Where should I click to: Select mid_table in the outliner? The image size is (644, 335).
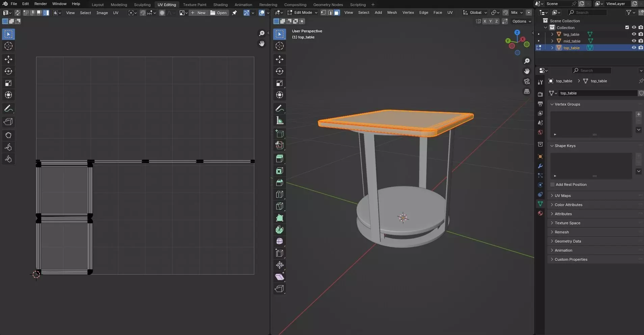(x=572, y=41)
